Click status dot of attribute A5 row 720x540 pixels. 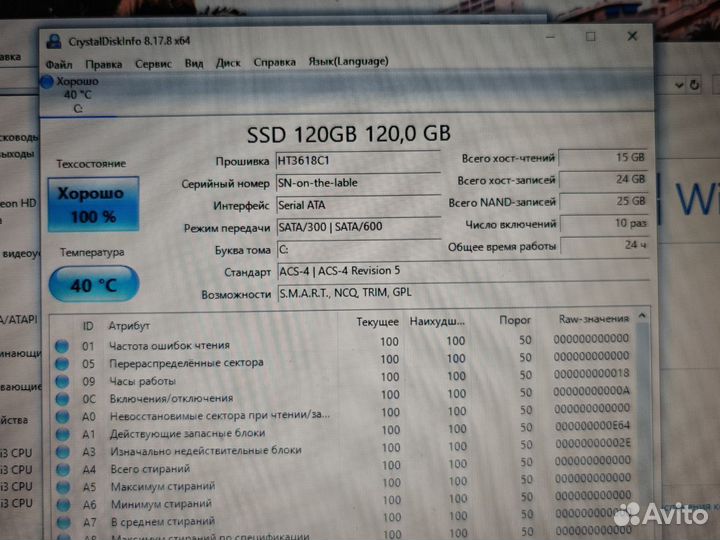pos(63,487)
